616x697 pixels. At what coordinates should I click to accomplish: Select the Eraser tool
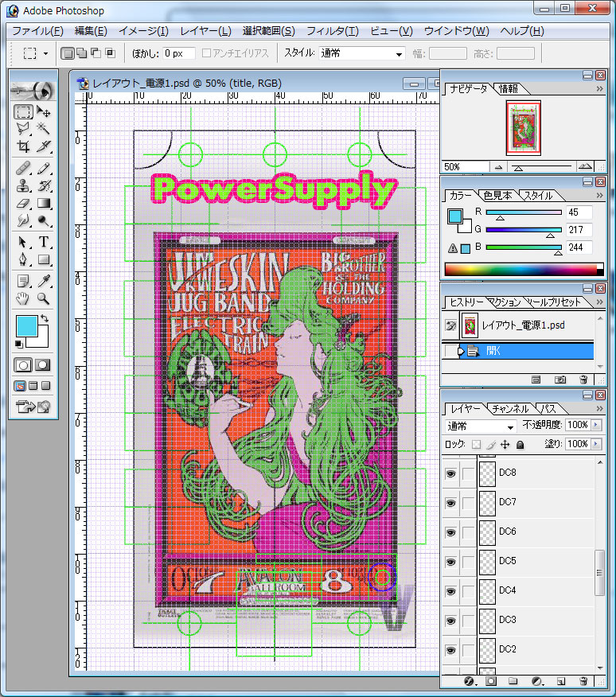click(23, 203)
